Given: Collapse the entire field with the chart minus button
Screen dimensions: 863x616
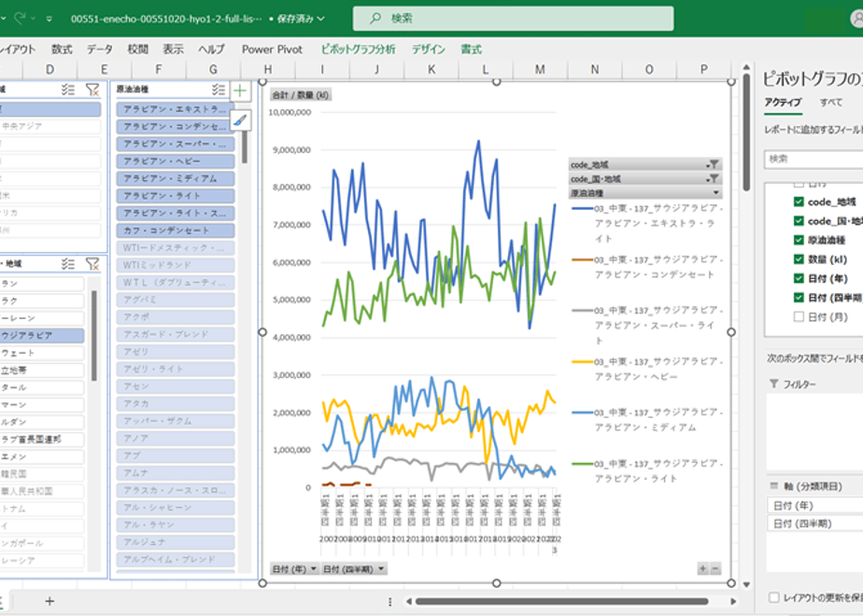Looking at the screenshot, I should tap(715, 568).
